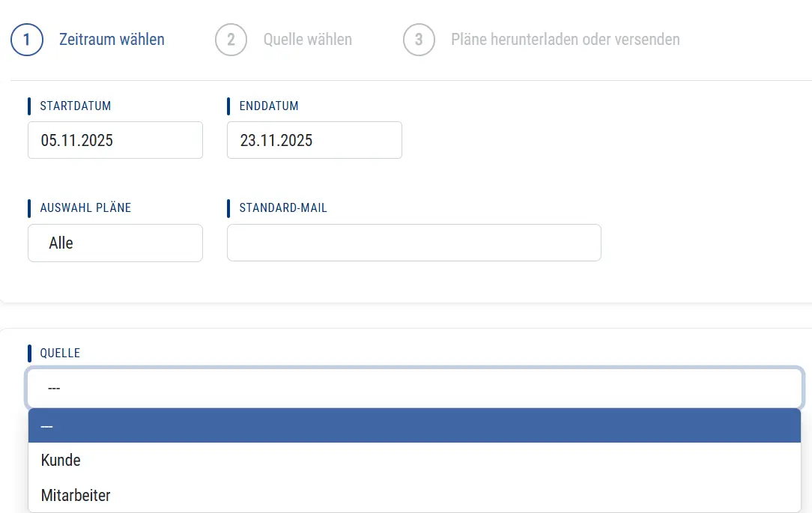
Task: Focus the Enddatum date field
Action: pos(314,140)
